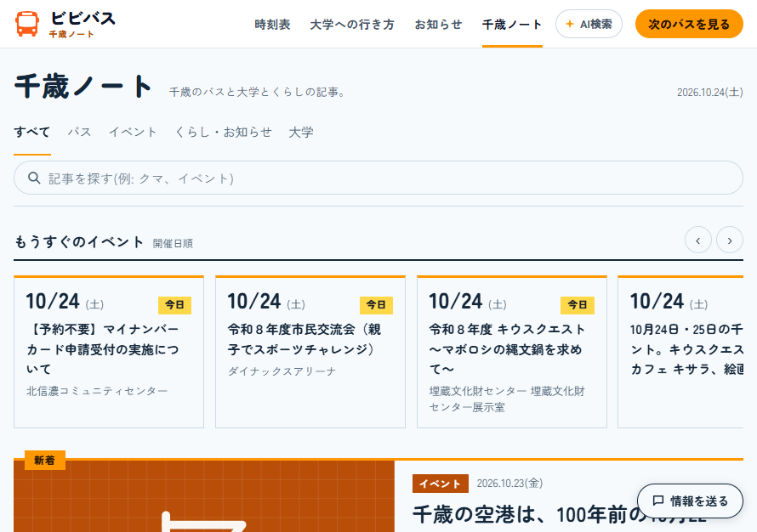Click the magnifier search icon
This screenshot has height=532, width=757.
coord(34,178)
